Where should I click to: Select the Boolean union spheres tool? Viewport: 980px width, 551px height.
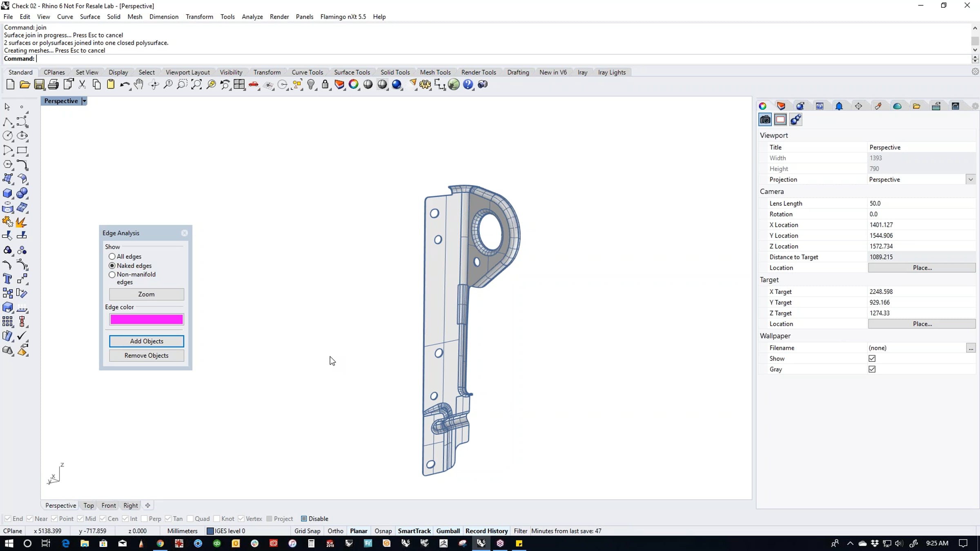pyautogui.click(x=22, y=193)
